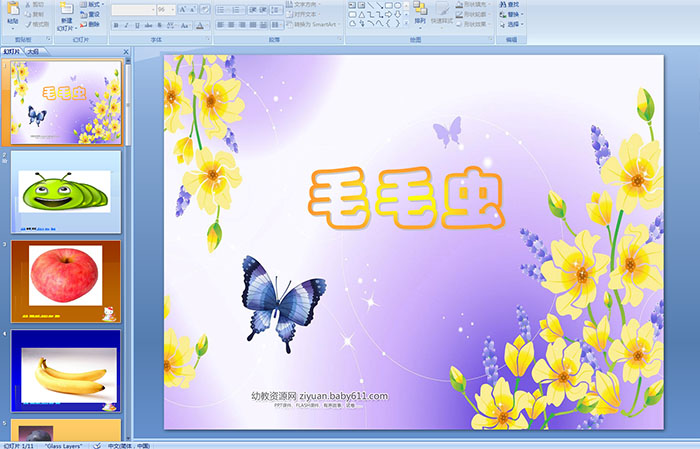Click the Decrease Font Size icon
This screenshot has height=449, width=700.
(192, 10)
